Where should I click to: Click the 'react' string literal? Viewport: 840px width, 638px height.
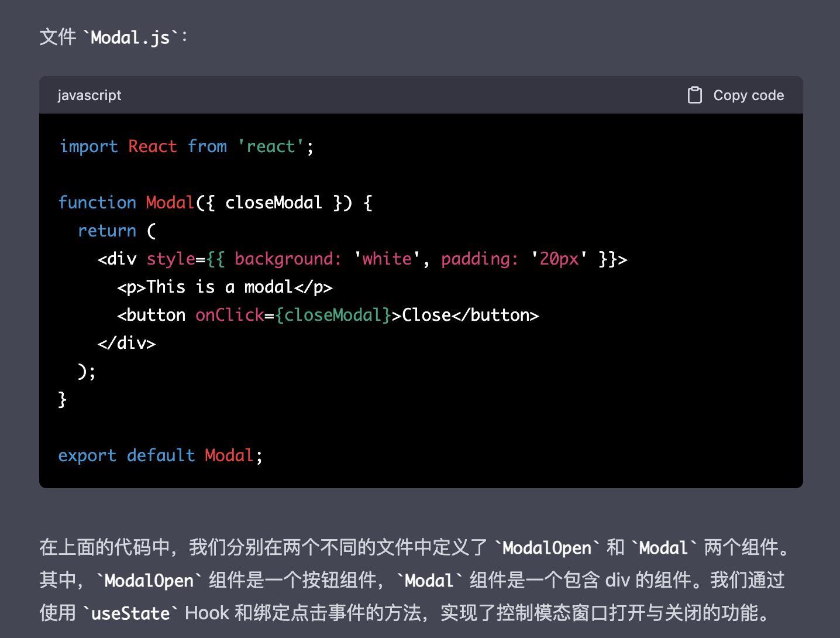point(271,146)
